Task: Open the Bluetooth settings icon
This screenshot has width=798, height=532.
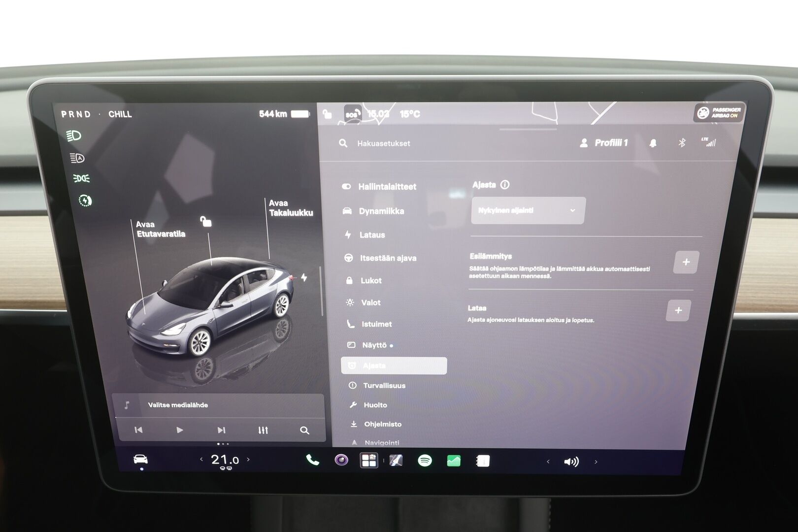Action: [x=682, y=143]
